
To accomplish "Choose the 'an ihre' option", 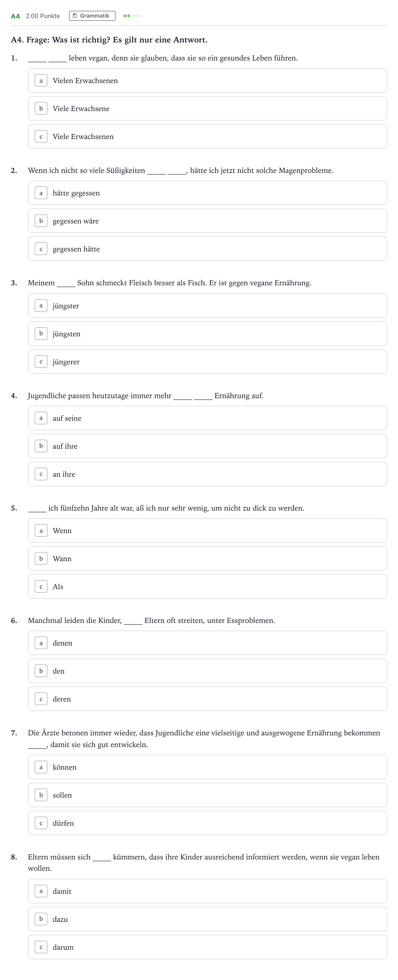I will (x=207, y=474).
